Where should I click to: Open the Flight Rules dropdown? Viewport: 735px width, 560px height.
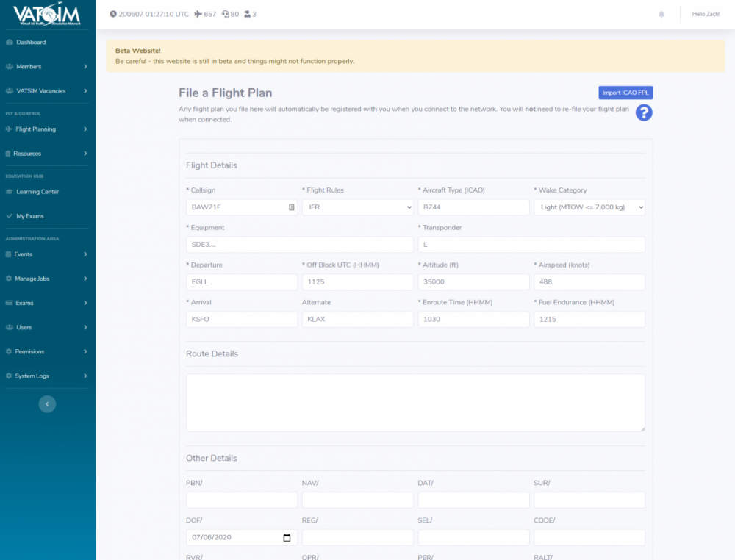pos(357,207)
